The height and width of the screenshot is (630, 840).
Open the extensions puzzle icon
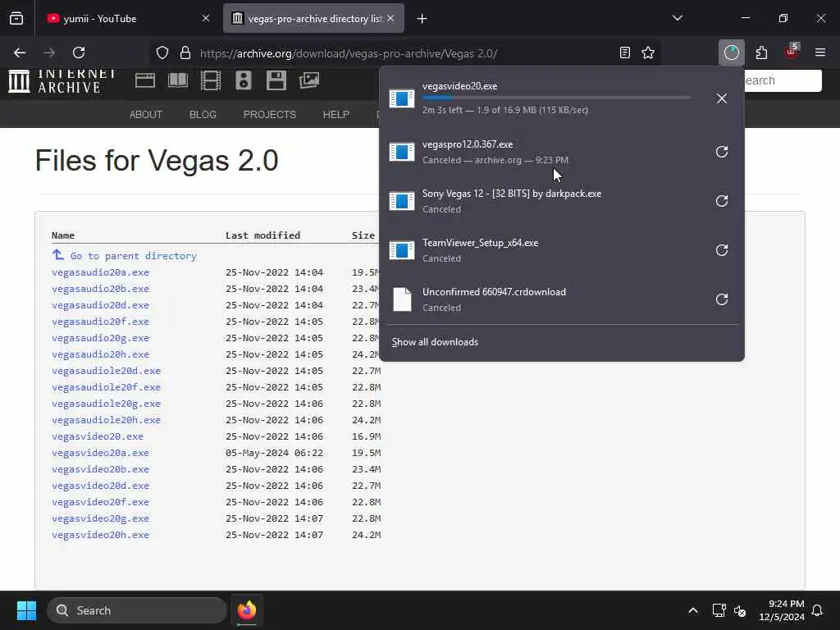(x=761, y=52)
